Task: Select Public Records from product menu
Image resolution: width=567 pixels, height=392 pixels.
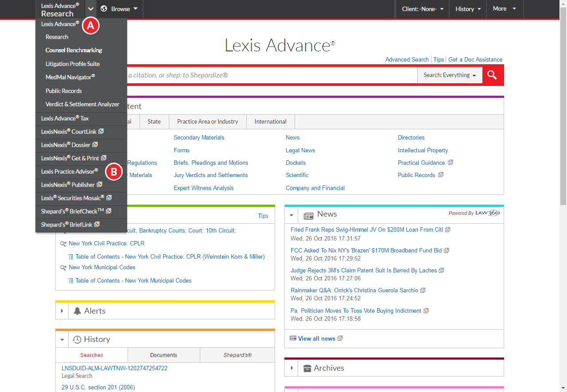Action: (x=64, y=91)
